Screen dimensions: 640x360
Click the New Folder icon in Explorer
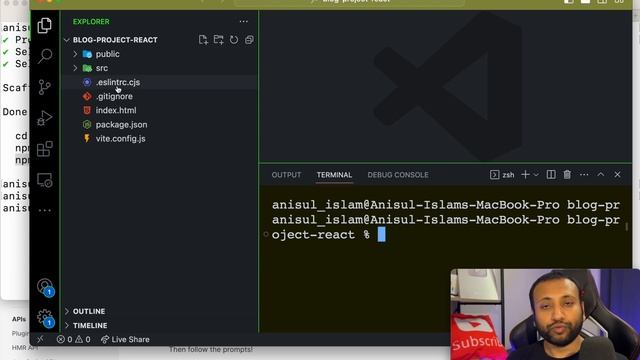click(x=219, y=40)
